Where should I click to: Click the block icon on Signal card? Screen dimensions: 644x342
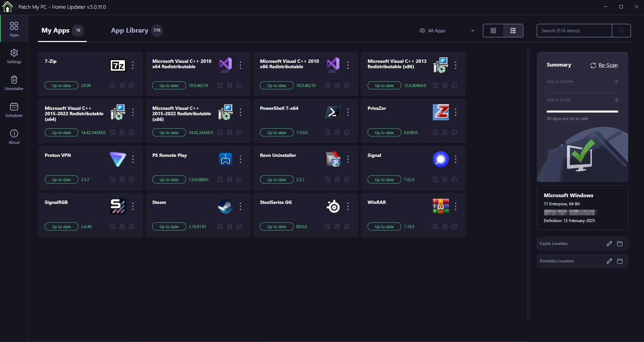click(454, 180)
